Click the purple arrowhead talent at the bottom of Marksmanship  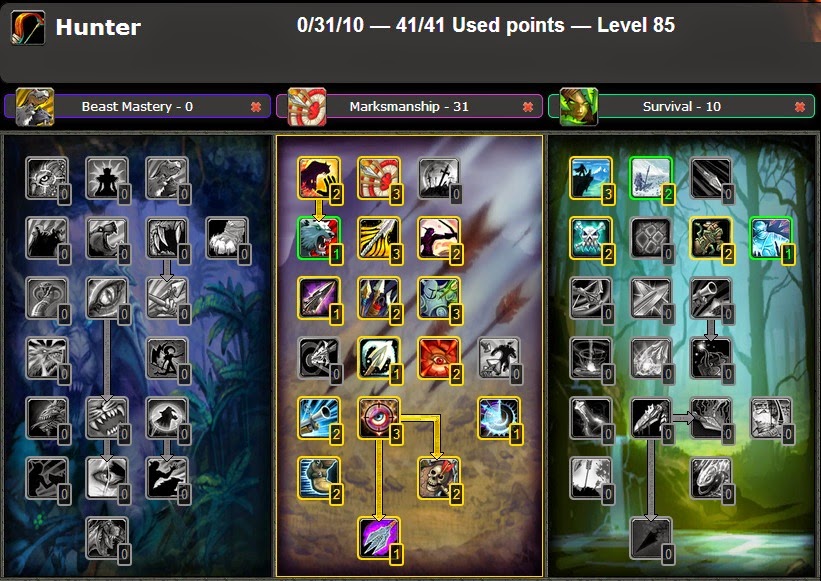click(x=379, y=538)
